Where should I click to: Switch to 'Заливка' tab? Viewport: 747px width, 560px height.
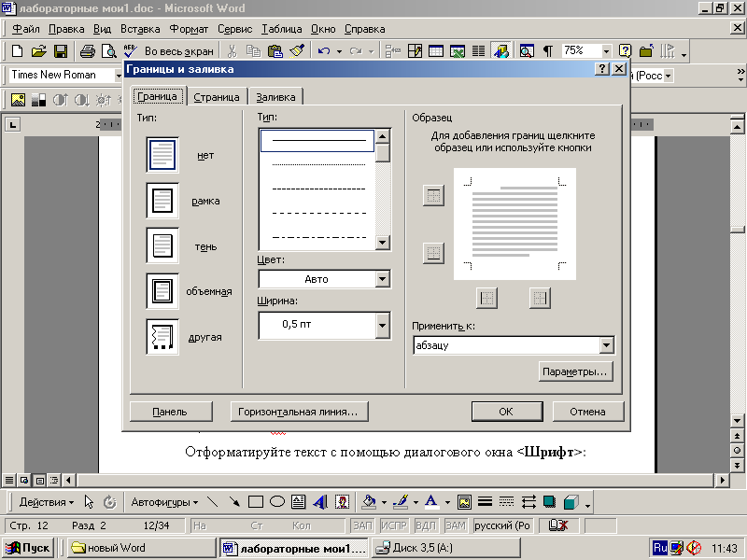[275, 97]
